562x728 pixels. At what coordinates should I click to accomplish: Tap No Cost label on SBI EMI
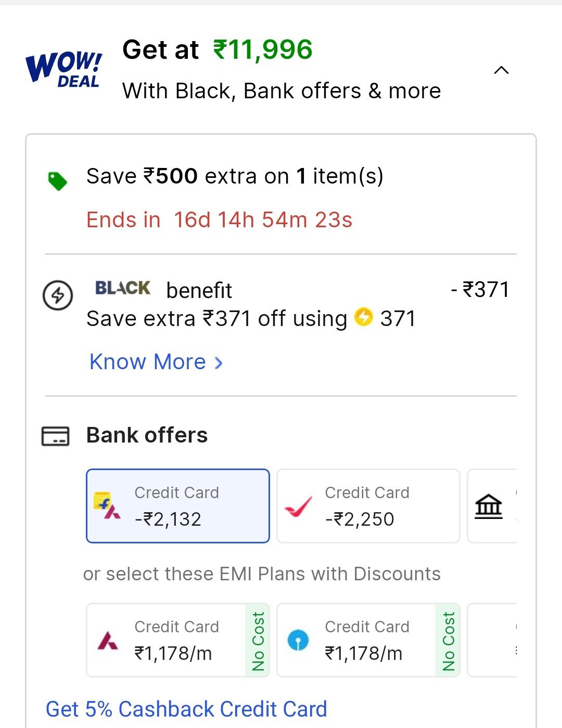coord(448,641)
